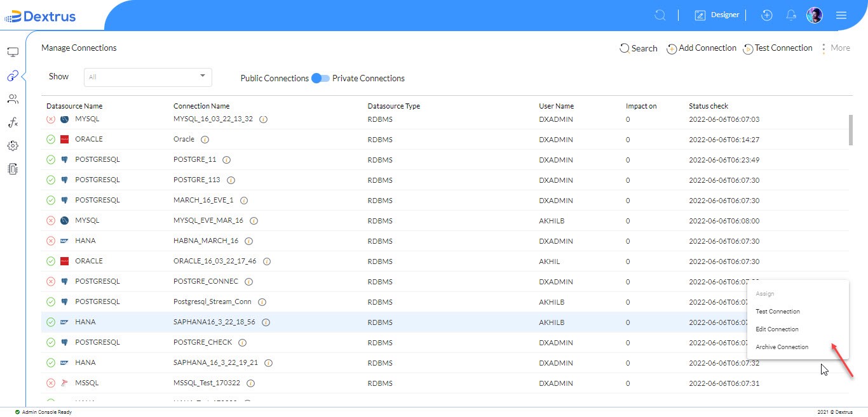Select the SAPHANA16_3_22_18_56 connection name
The height and width of the screenshot is (417, 868).
[214, 322]
